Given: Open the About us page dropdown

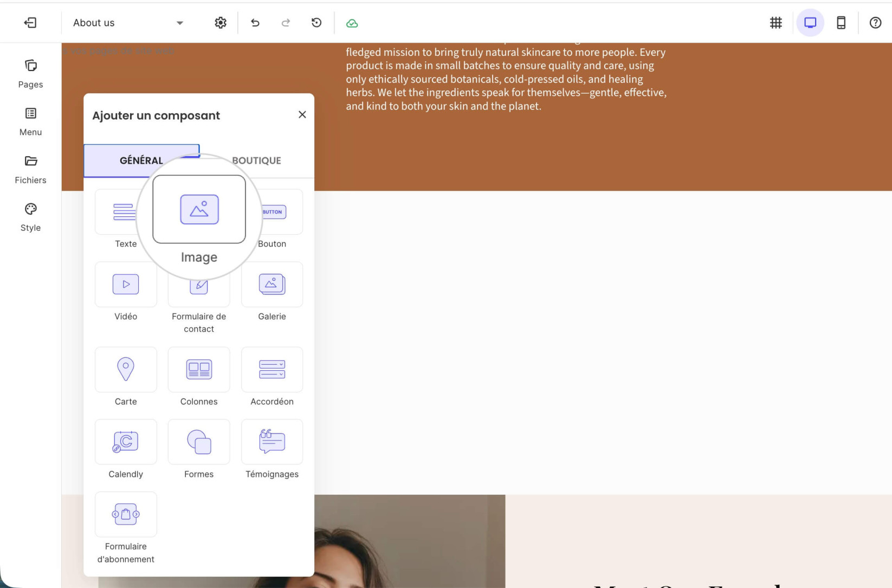Looking at the screenshot, I should (128, 23).
